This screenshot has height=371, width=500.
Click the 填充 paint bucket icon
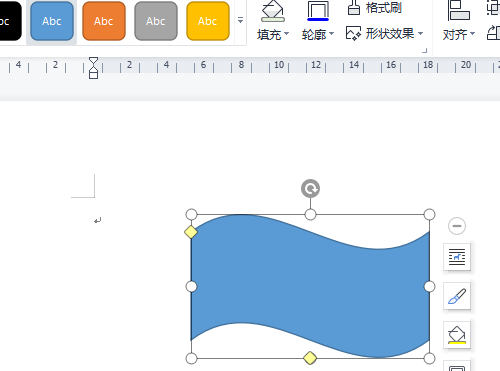tap(273, 11)
